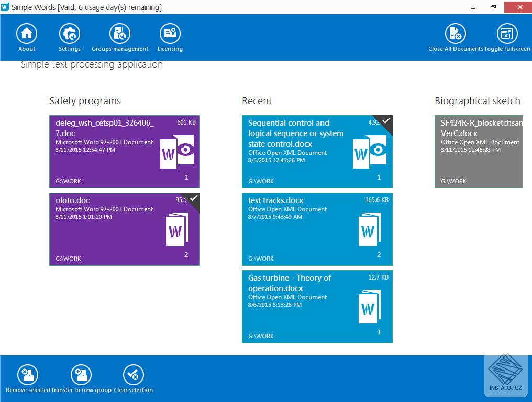
Task: Select the oloto.doc file name
Action: (73, 200)
